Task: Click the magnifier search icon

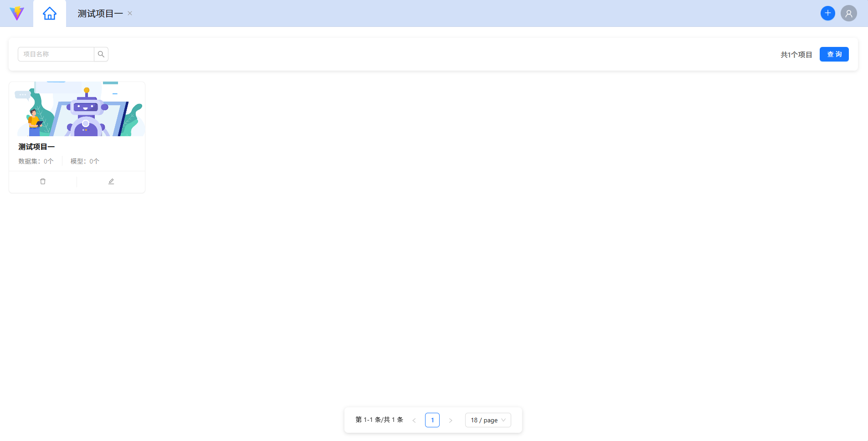Action: (101, 54)
